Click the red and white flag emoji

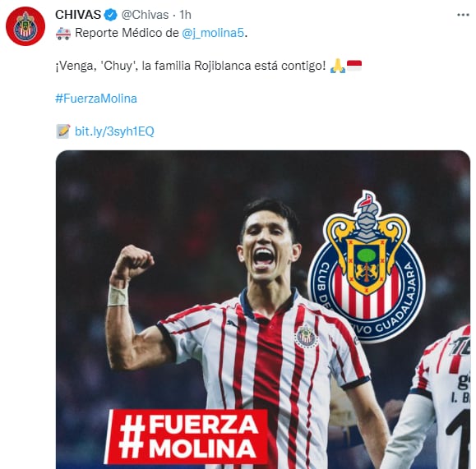point(354,66)
